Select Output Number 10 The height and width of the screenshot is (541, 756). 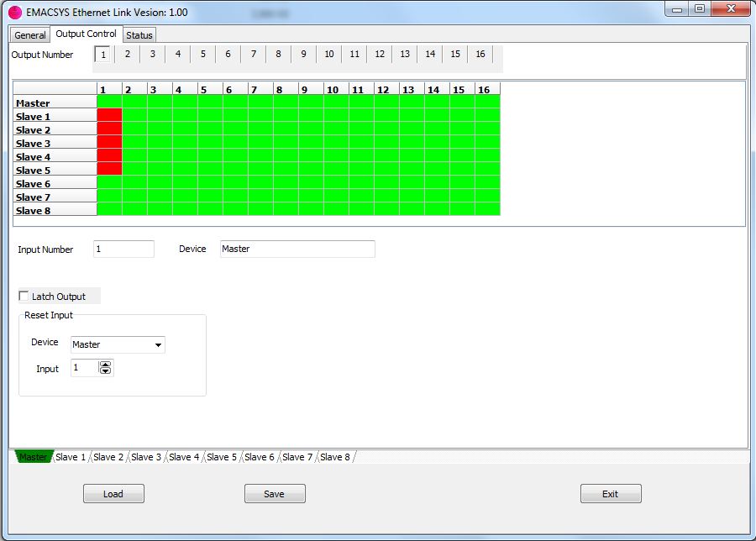point(328,54)
